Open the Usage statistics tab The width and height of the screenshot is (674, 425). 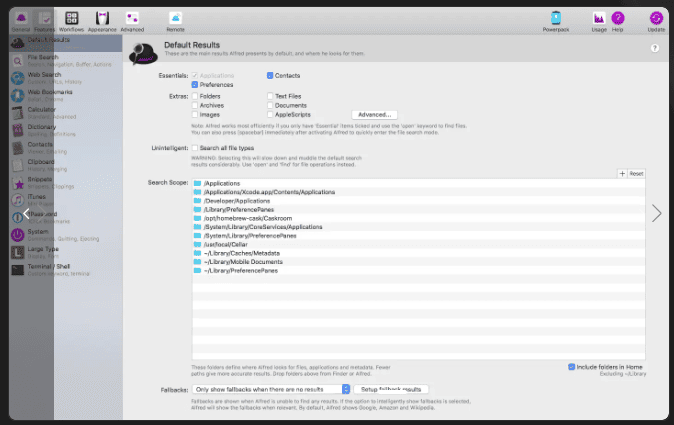[599, 21]
